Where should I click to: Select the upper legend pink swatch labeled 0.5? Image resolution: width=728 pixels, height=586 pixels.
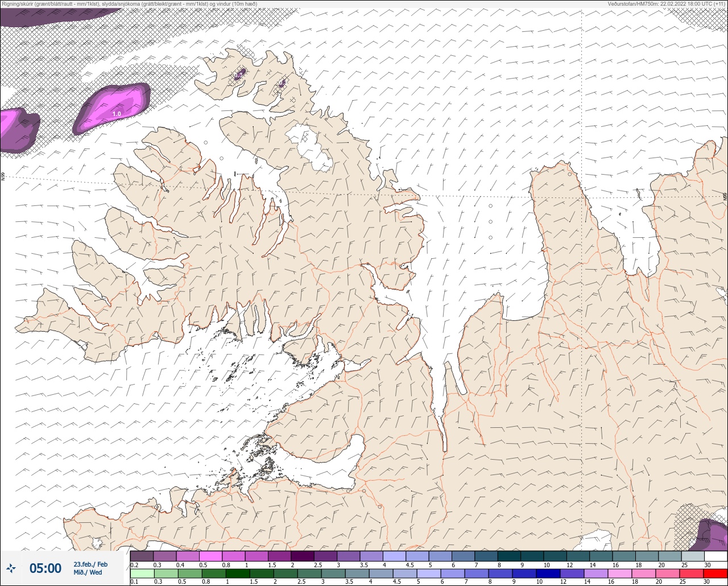[210, 556]
